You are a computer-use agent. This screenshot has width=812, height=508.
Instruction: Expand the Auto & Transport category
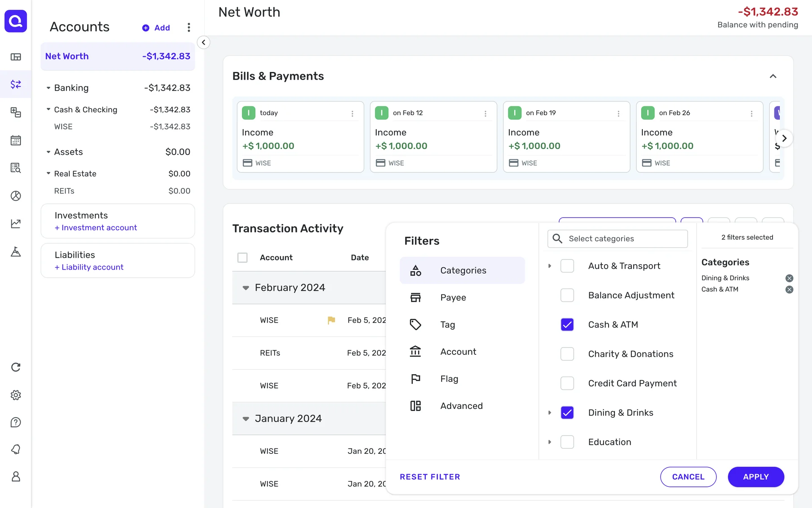click(549, 266)
